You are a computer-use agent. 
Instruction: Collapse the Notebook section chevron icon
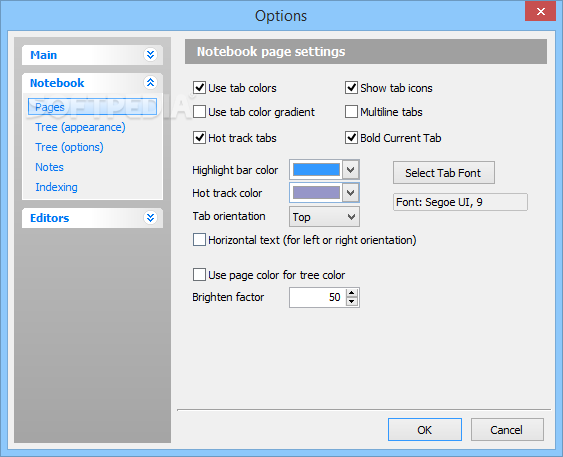[150, 83]
